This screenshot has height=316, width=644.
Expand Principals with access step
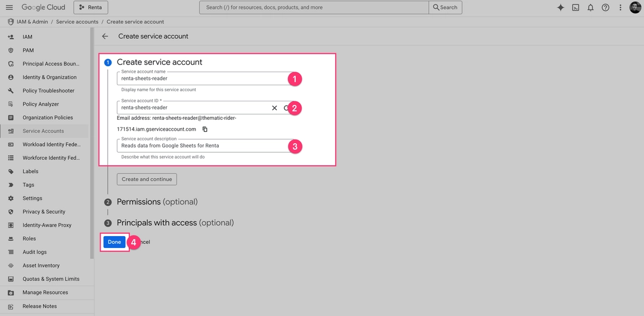(x=175, y=223)
